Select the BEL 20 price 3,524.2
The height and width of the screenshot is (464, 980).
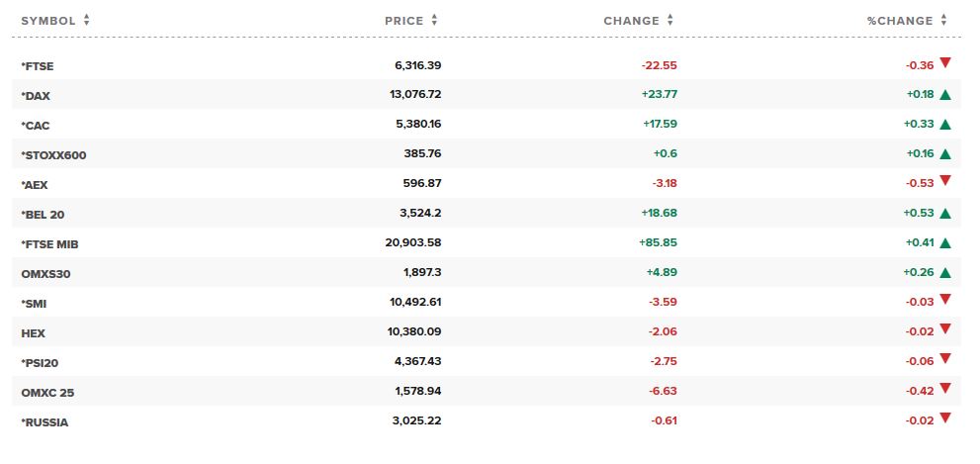coord(421,214)
